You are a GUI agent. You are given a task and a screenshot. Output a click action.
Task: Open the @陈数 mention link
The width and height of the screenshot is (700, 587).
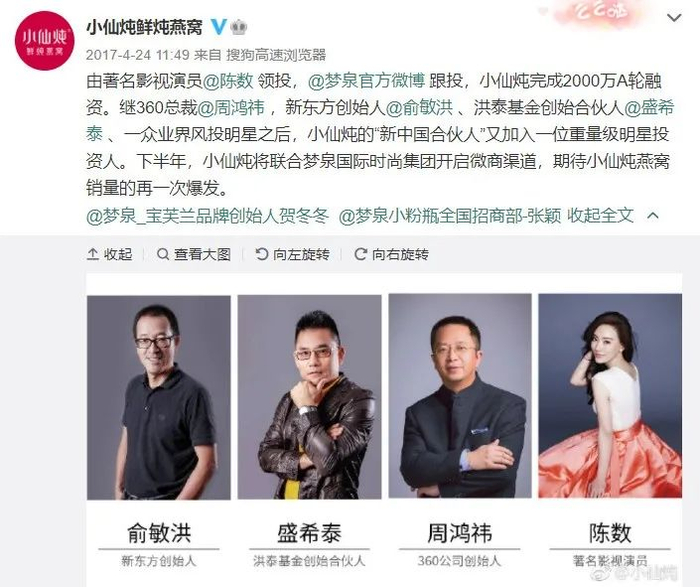click(228, 81)
